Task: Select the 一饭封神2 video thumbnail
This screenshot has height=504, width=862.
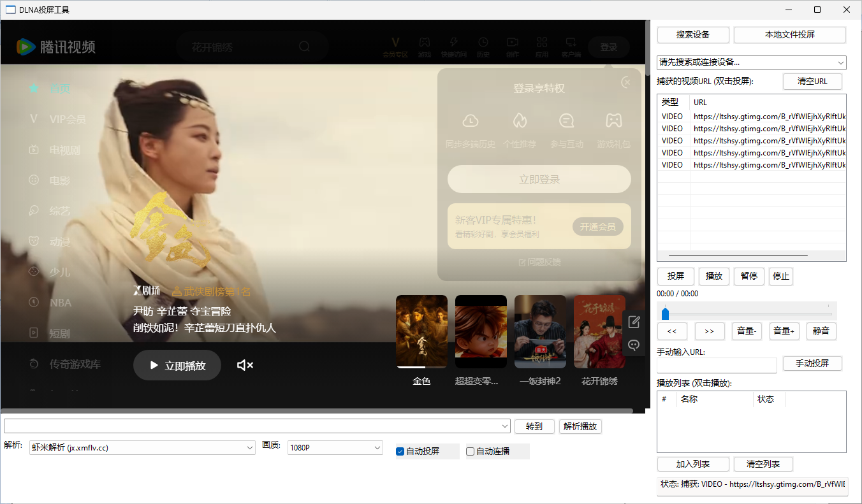Action: click(x=540, y=331)
